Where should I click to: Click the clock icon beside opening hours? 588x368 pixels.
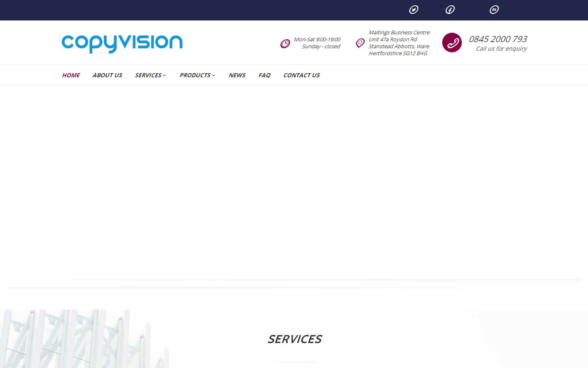pos(285,43)
